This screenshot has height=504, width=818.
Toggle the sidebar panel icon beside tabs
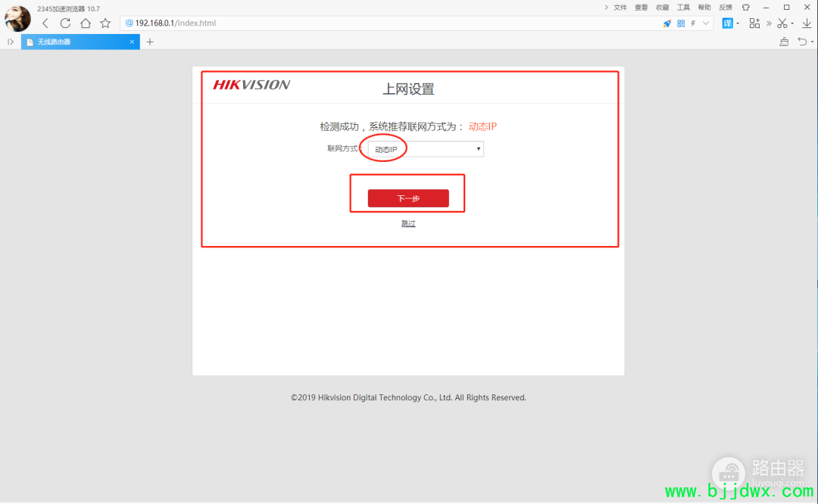11,42
